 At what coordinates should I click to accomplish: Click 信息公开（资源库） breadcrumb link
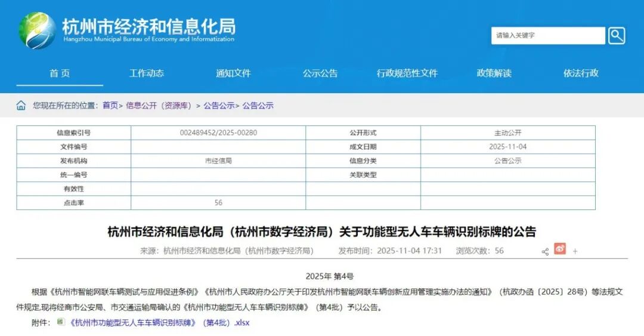(159, 106)
